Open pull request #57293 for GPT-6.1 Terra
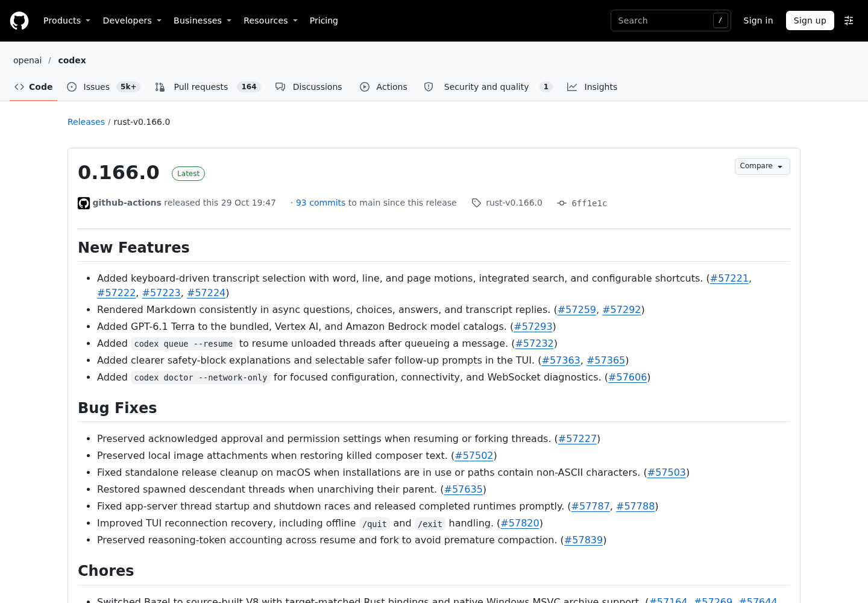 coord(533,326)
